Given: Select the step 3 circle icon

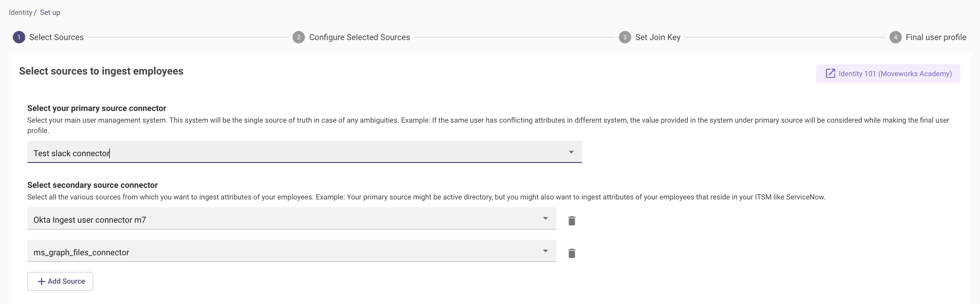Looking at the screenshot, I should point(625,37).
